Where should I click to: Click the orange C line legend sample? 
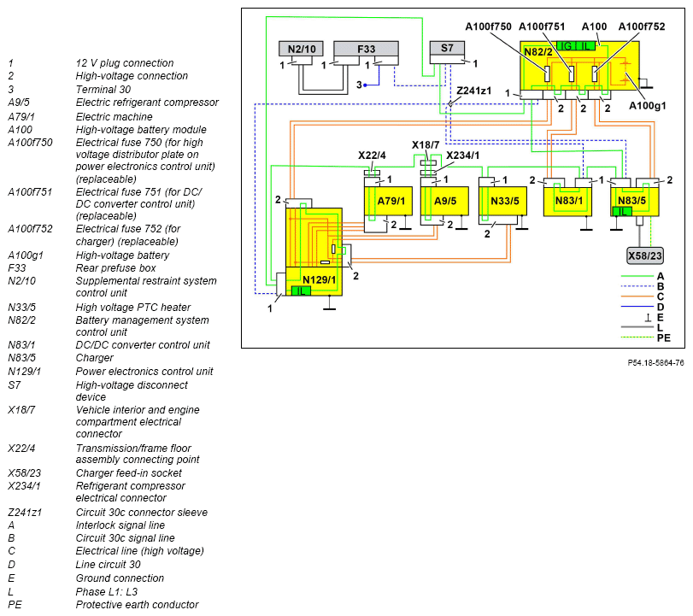[x=637, y=296]
